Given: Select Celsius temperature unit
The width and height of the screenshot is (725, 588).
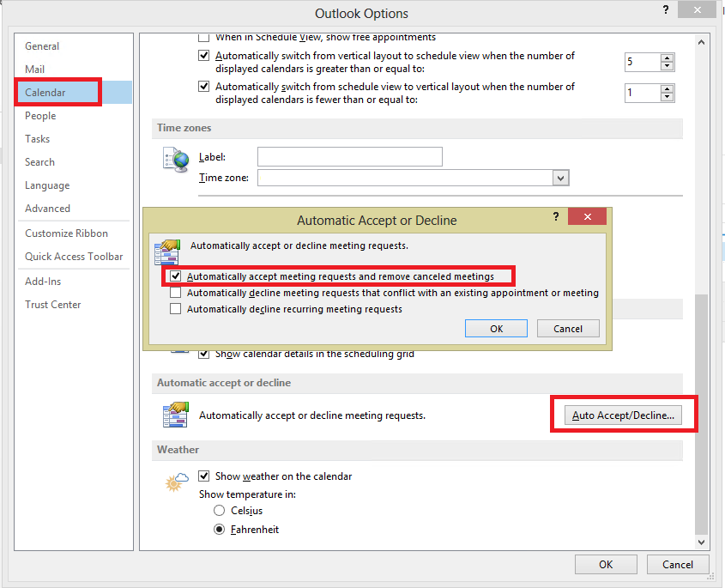Looking at the screenshot, I should 219,511.
